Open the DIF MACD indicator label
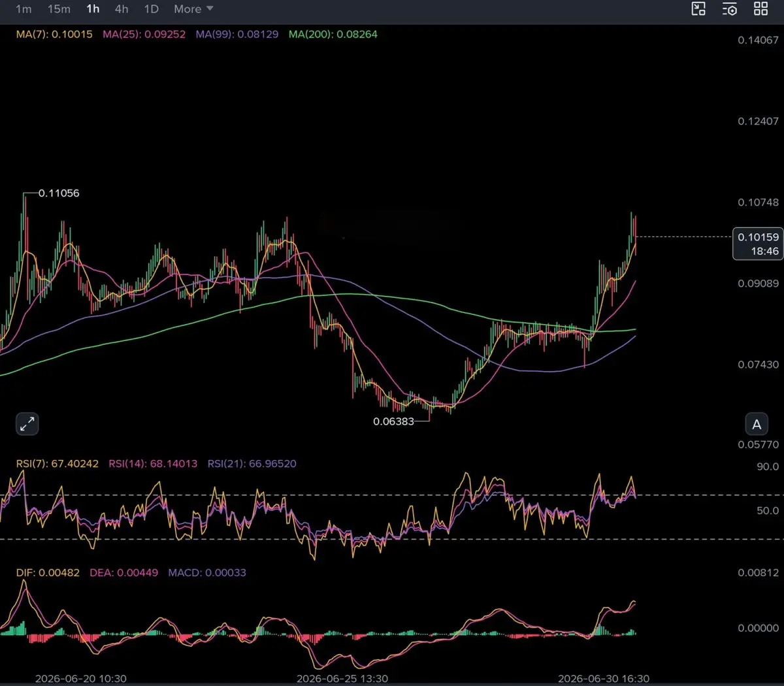Viewport: 784px width, 686px height. coord(48,573)
